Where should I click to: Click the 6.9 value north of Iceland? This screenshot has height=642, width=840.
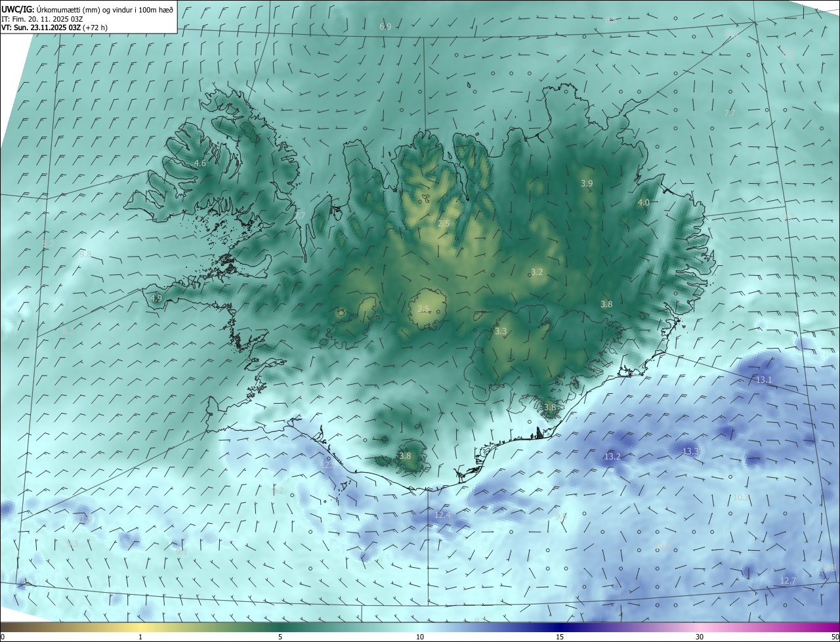[385, 27]
